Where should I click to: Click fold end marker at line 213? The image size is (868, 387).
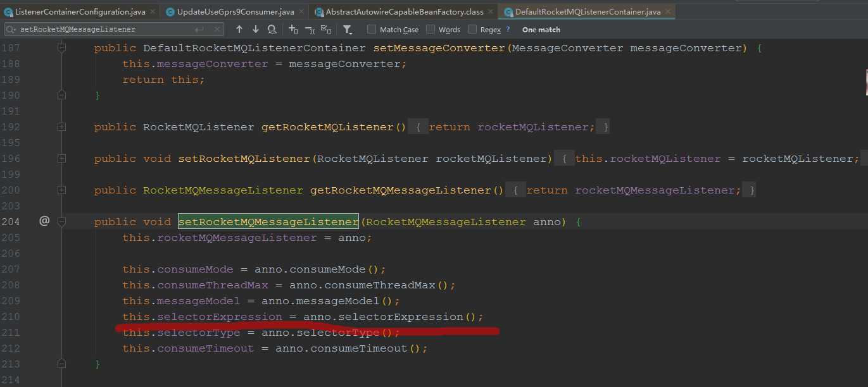tap(61, 364)
